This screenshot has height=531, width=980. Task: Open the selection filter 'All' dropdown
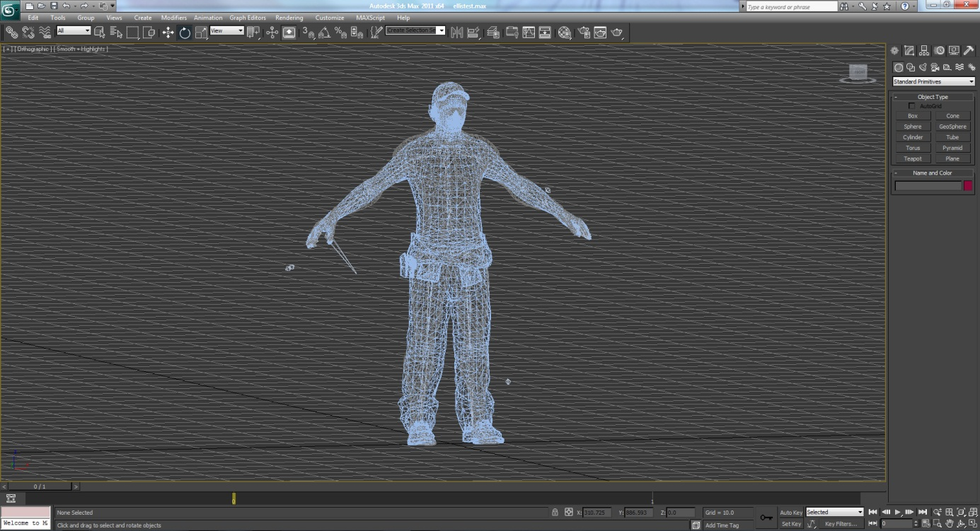(74, 31)
